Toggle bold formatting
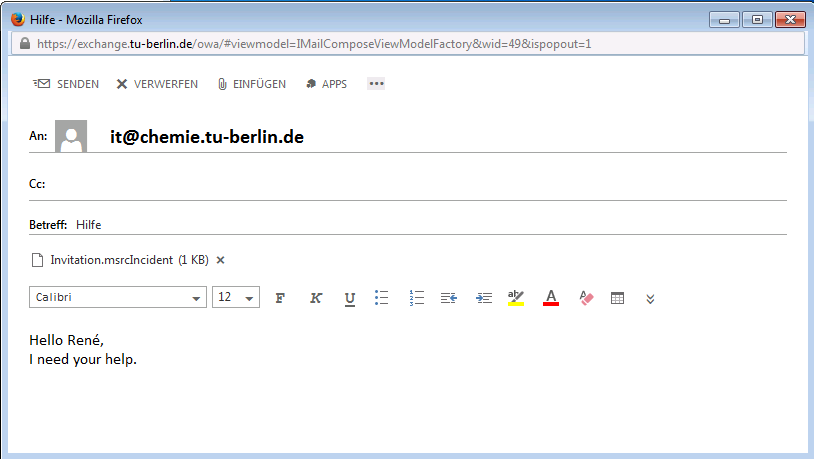Screen dimensions: 814x459 280,298
